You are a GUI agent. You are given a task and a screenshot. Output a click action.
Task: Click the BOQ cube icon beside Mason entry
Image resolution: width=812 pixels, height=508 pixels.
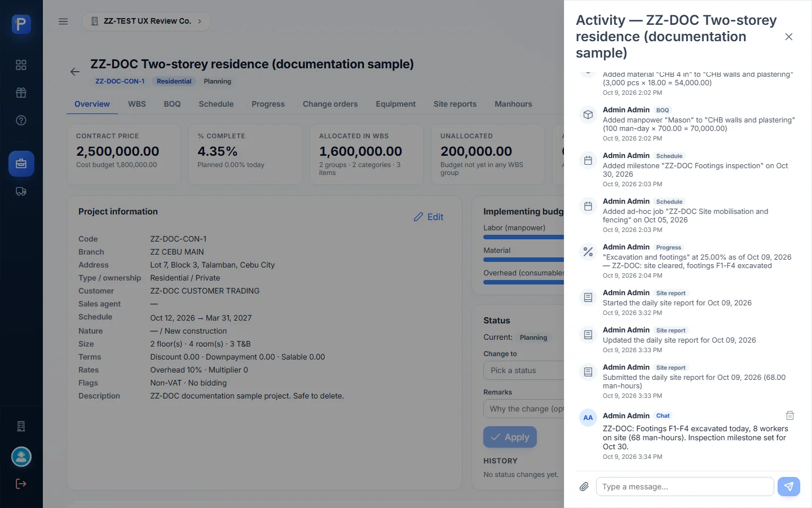[588, 115]
